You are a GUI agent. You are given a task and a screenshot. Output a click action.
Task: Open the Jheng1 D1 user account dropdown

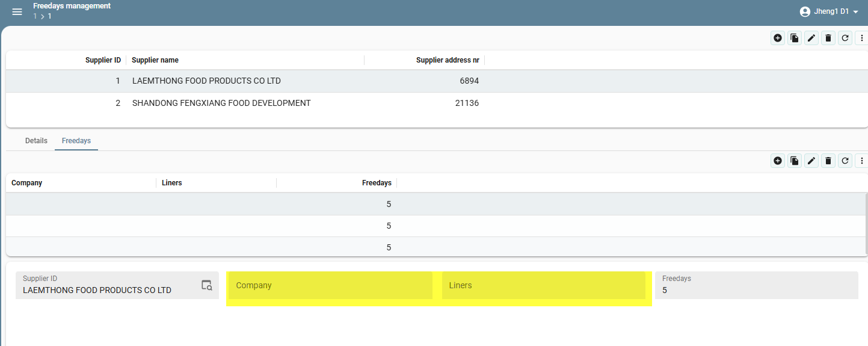pyautogui.click(x=829, y=11)
